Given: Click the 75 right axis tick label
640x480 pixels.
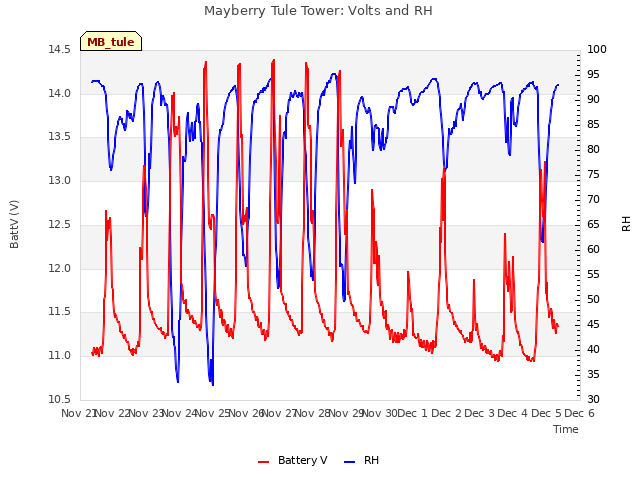Looking at the screenshot, I should click(593, 174).
